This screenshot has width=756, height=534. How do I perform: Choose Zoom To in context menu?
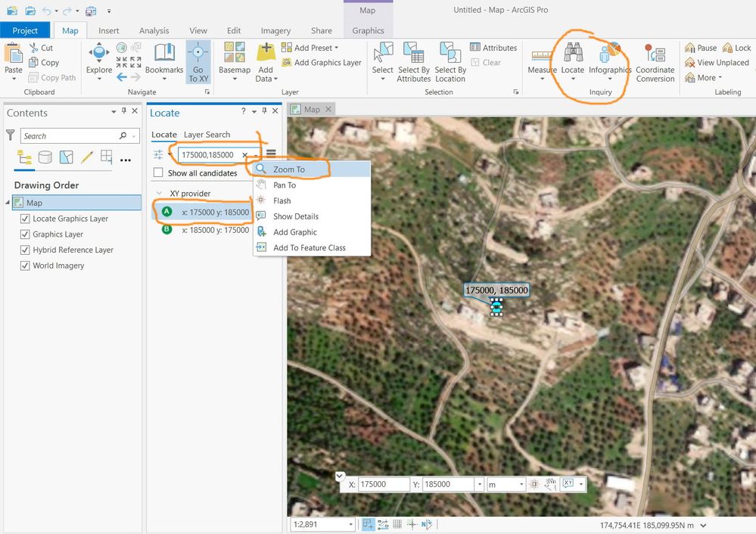[312, 169]
